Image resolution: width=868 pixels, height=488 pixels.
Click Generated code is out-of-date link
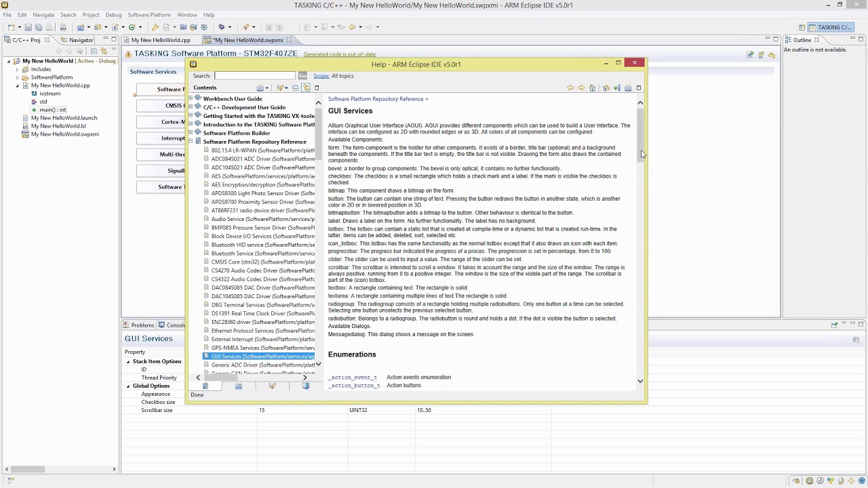339,54
